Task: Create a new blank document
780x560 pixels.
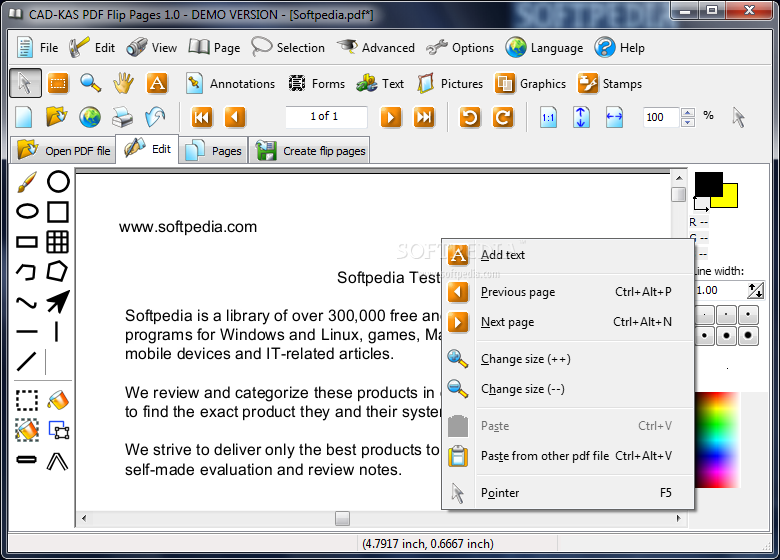Action: (24, 117)
